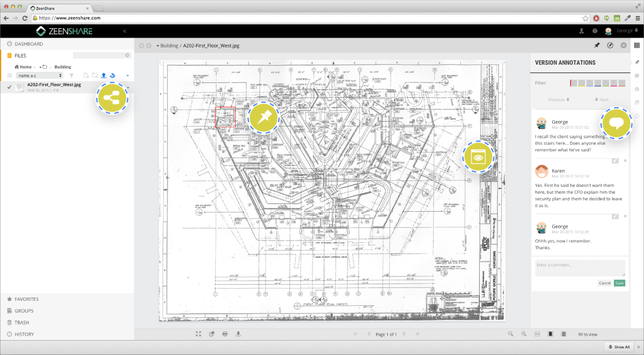Click the upload file icon

(103, 76)
